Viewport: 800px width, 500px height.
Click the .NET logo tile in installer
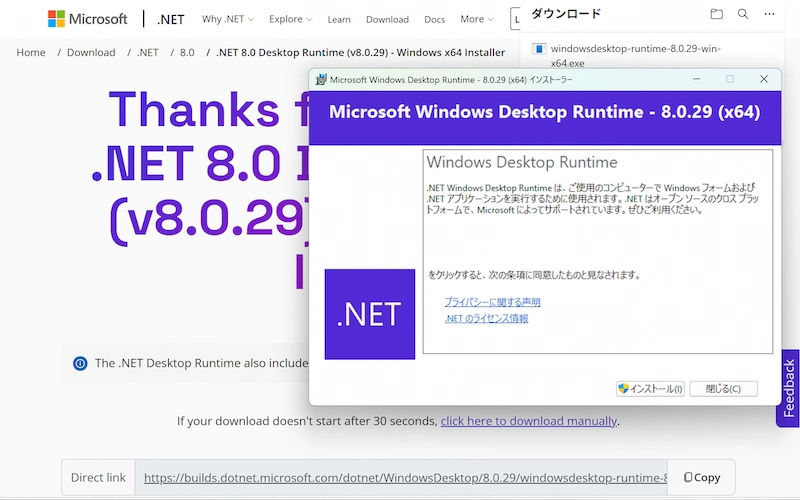tap(369, 314)
